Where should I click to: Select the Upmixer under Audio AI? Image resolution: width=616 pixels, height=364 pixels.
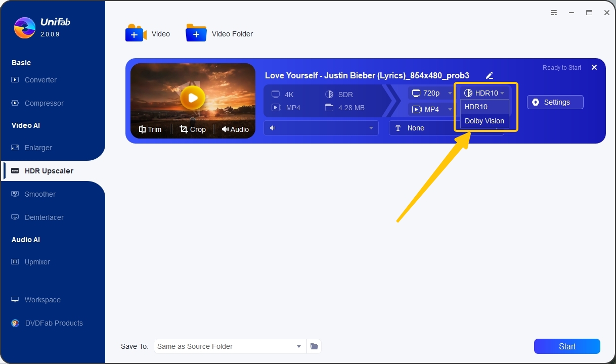coord(37,262)
